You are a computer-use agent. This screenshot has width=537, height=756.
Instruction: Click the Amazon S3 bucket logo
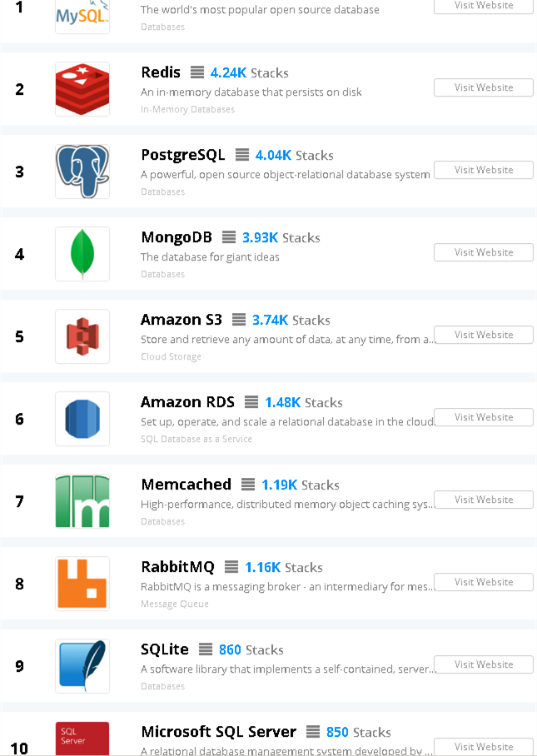pyautogui.click(x=82, y=336)
